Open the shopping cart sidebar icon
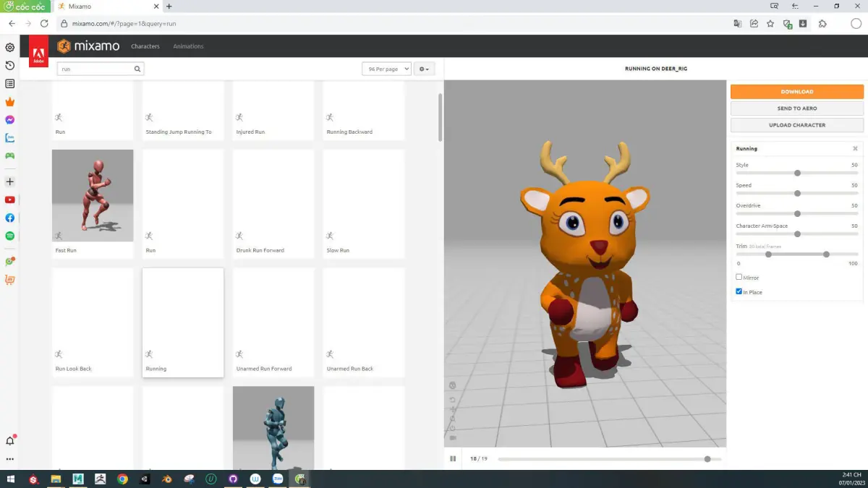Screen dimensions: 868x488 [10, 280]
